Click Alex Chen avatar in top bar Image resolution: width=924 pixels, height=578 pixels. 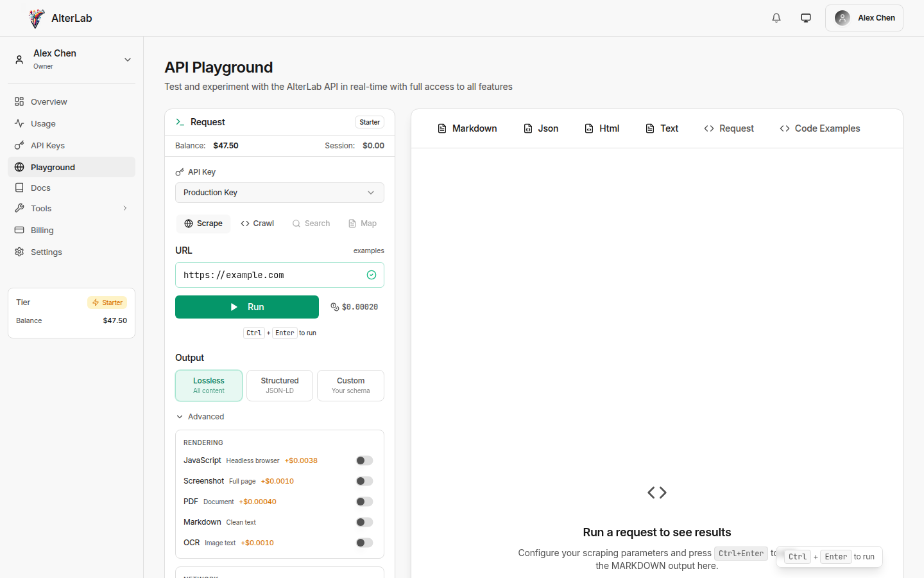843,18
